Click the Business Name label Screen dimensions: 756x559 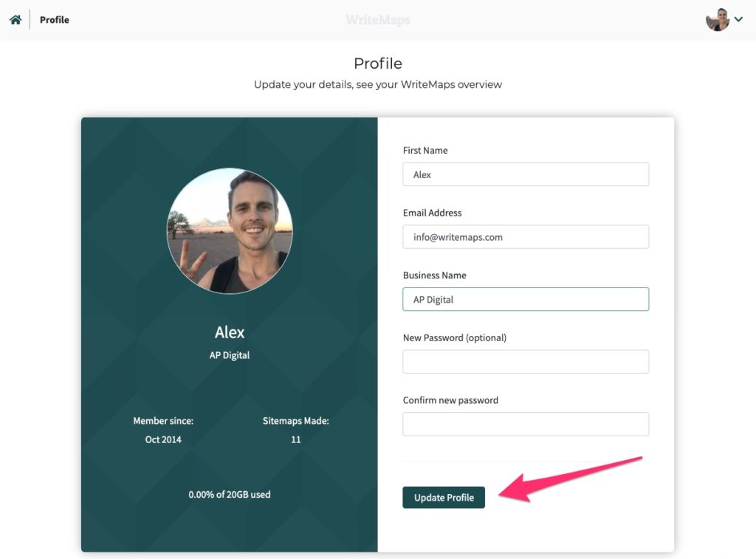click(434, 275)
